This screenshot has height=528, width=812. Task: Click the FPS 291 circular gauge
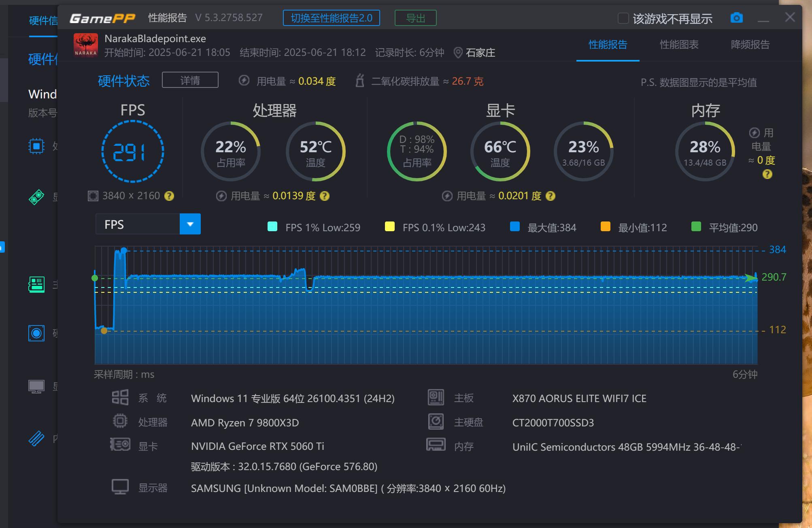pyautogui.click(x=132, y=151)
